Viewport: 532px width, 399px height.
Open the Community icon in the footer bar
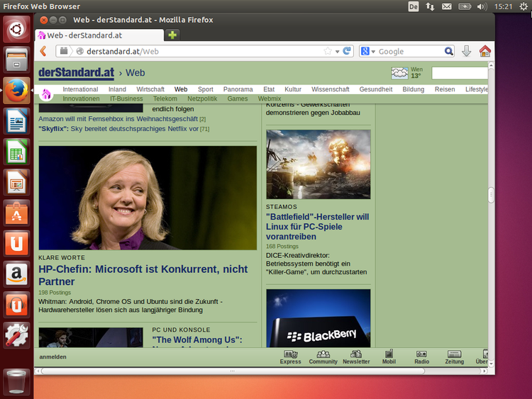pos(323,356)
